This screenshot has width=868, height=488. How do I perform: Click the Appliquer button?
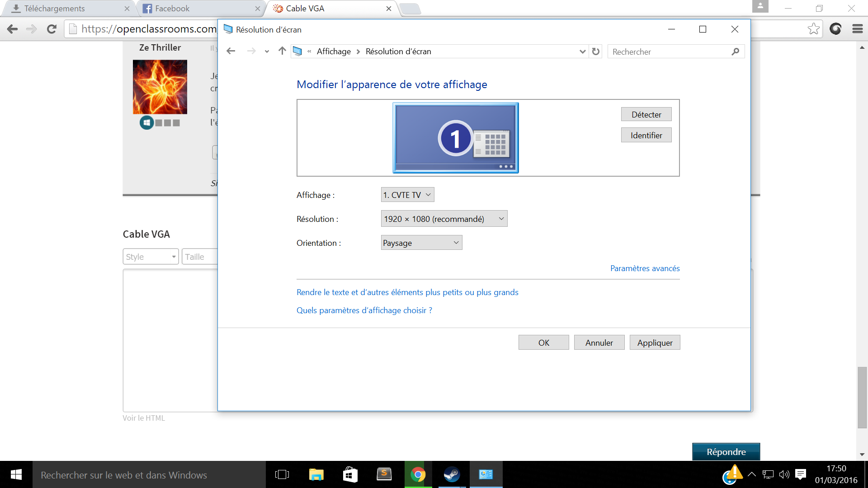click(x=655, y=343)
